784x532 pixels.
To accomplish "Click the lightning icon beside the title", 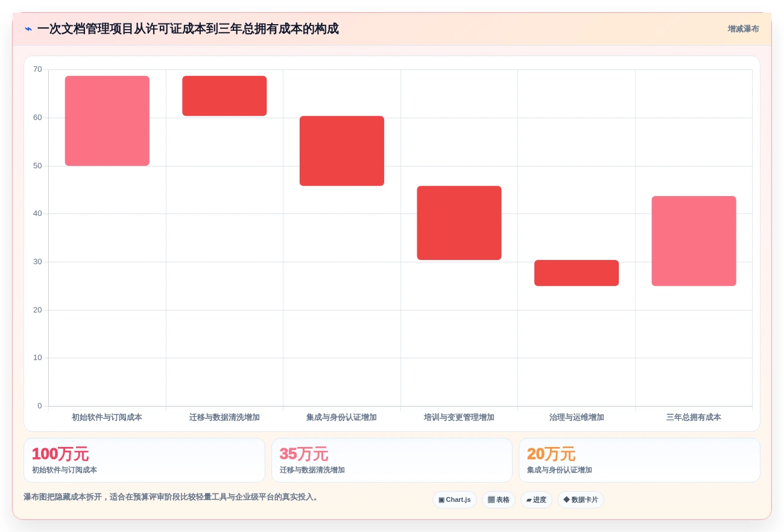I will pyautogui.click(x=28, y=29).
